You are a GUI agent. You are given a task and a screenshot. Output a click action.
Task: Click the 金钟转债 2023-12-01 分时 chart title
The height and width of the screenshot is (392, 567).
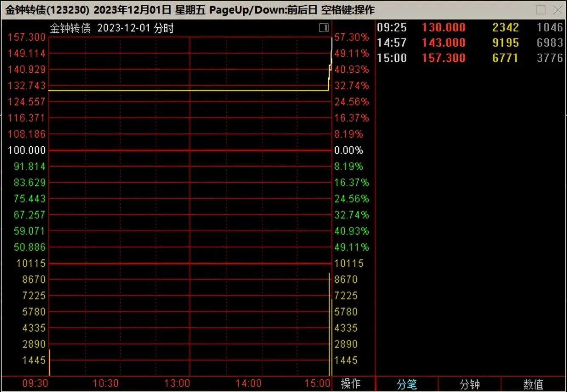click(x=112, y=28)
